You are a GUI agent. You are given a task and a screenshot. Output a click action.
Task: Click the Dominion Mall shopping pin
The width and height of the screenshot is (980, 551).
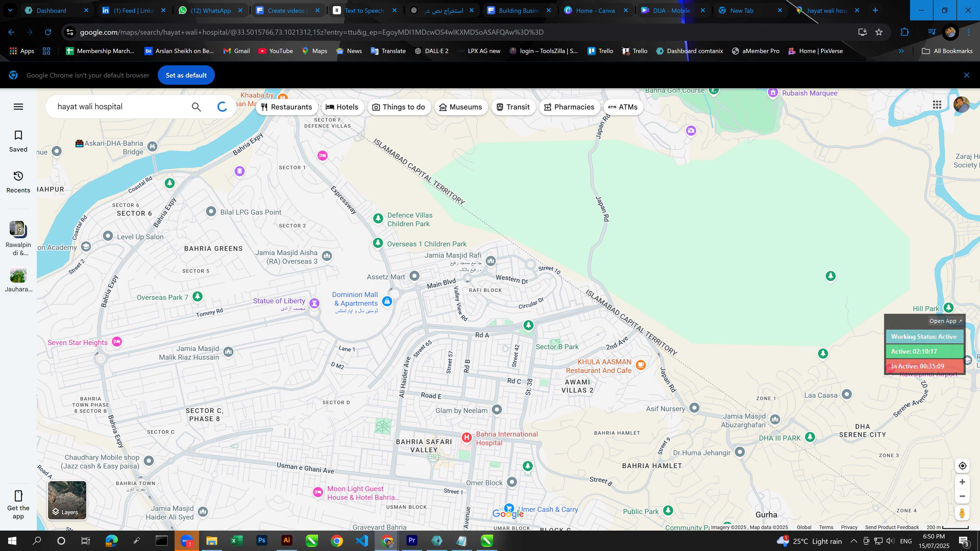(387, 301)
